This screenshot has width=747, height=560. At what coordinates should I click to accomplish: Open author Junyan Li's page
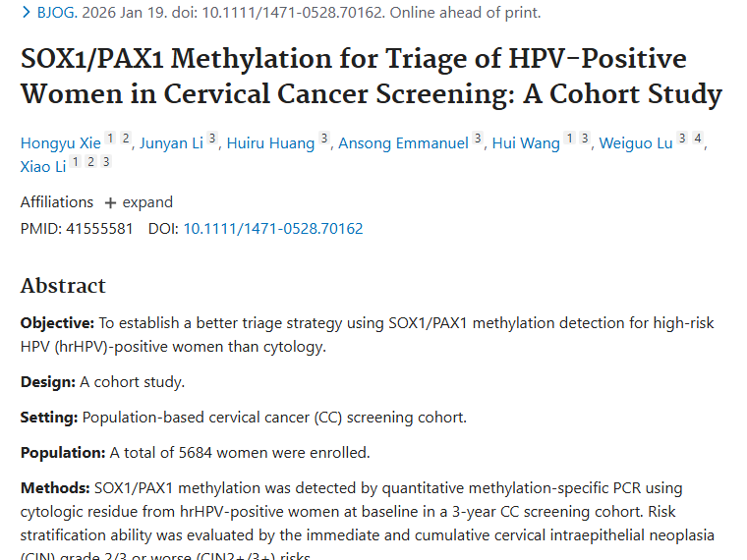pyautogui.click(x=171, y=143)
